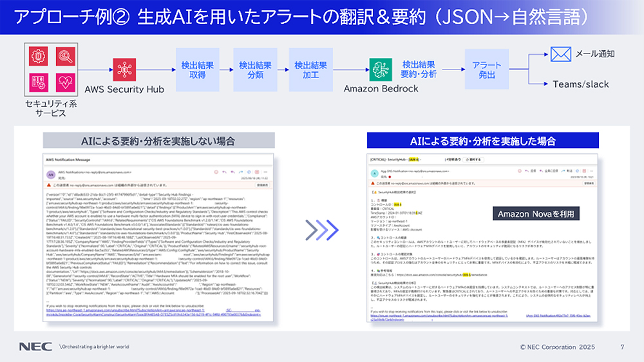Image resolution: width=644 pixels, height=362 pixels.
Task: Click the 要約する button in right email header
Action: coord(473,158)
